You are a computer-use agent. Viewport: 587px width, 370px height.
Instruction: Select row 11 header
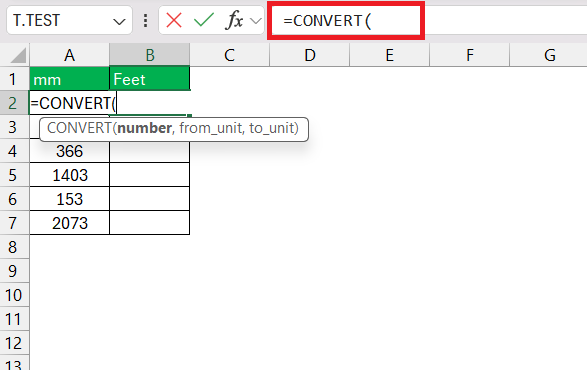pyautogui.click(x=14, y=319)
